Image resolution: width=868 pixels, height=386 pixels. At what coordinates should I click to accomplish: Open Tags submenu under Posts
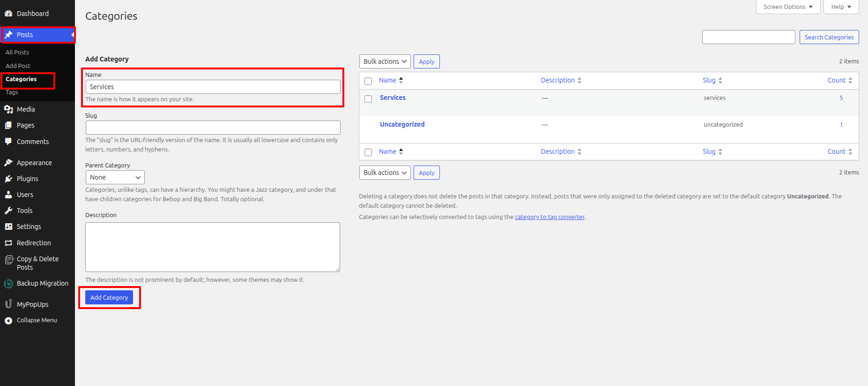click(x=12, y=92)
